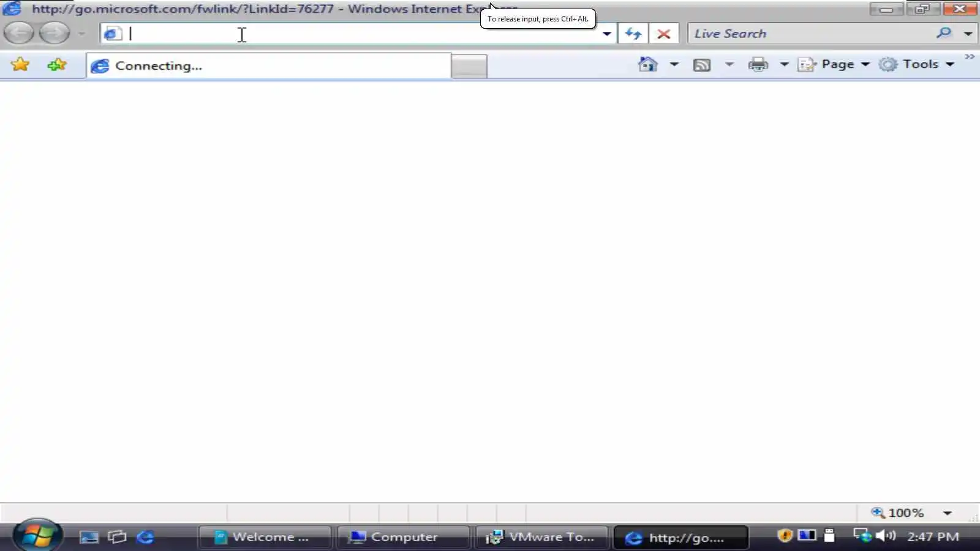Open the Favorites Center star
Screen dimensions: 980x551
tap(20, 64)
